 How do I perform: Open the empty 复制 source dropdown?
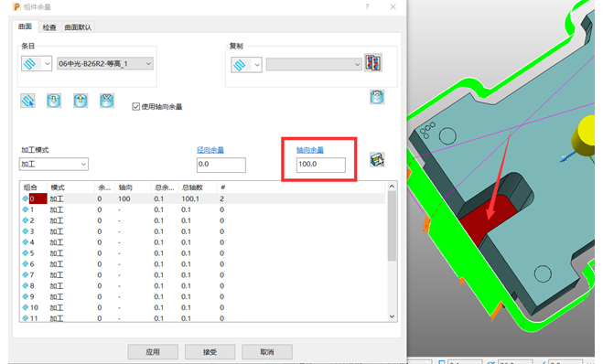pyautogui.click(x=314, y=64)
